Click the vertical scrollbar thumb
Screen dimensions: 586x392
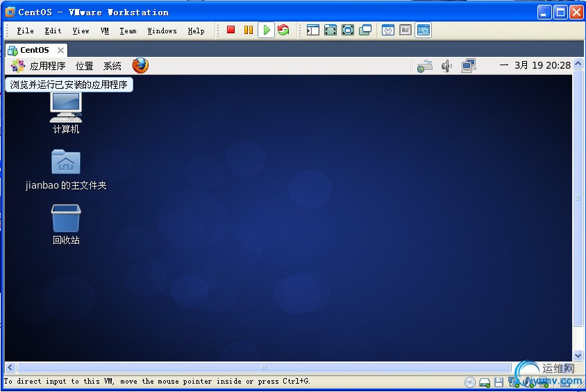578,198
